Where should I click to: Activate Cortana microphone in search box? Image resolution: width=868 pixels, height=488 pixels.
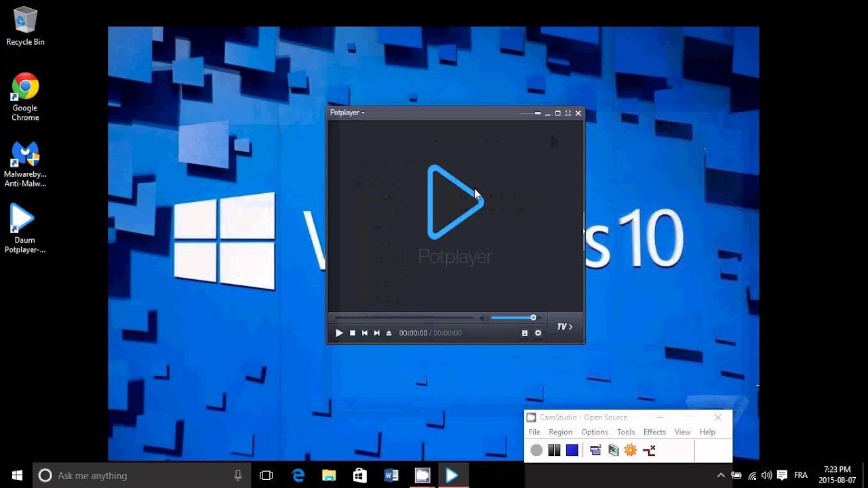click(x=238, y=475)
